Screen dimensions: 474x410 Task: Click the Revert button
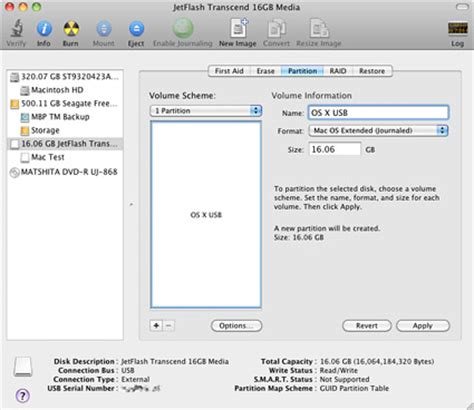(367, 326)
